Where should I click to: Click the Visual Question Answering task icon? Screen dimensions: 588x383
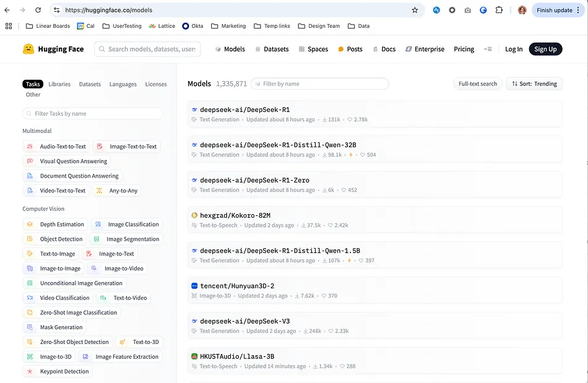[x=30, y=161]
